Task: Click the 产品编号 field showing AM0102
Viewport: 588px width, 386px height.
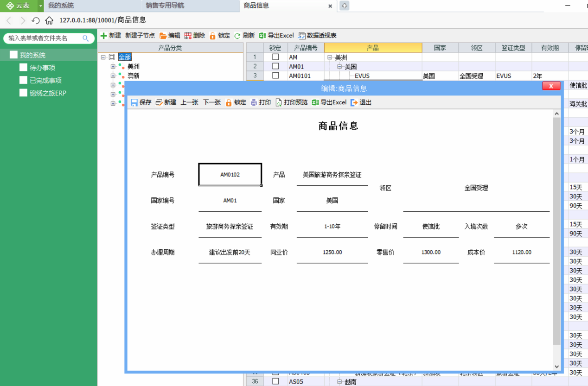Action: coord(230,175)
